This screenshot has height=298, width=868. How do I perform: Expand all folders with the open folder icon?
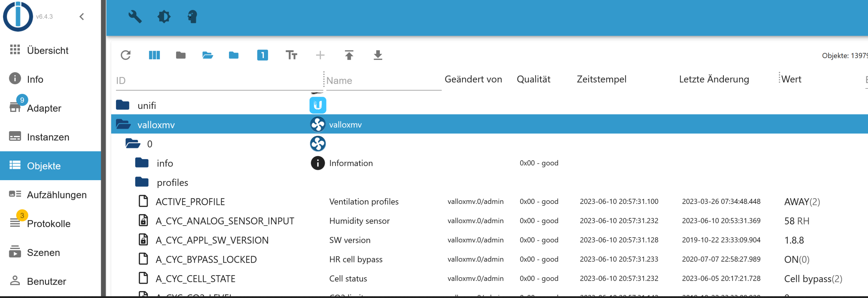coord(207,55)
